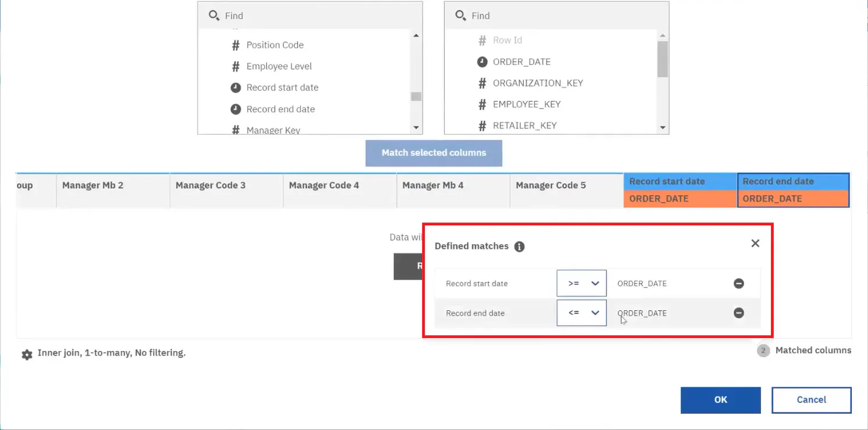The image size is (868, 430).
Task: Select RETAILER_KEY in right list
Action: (524, 126)
